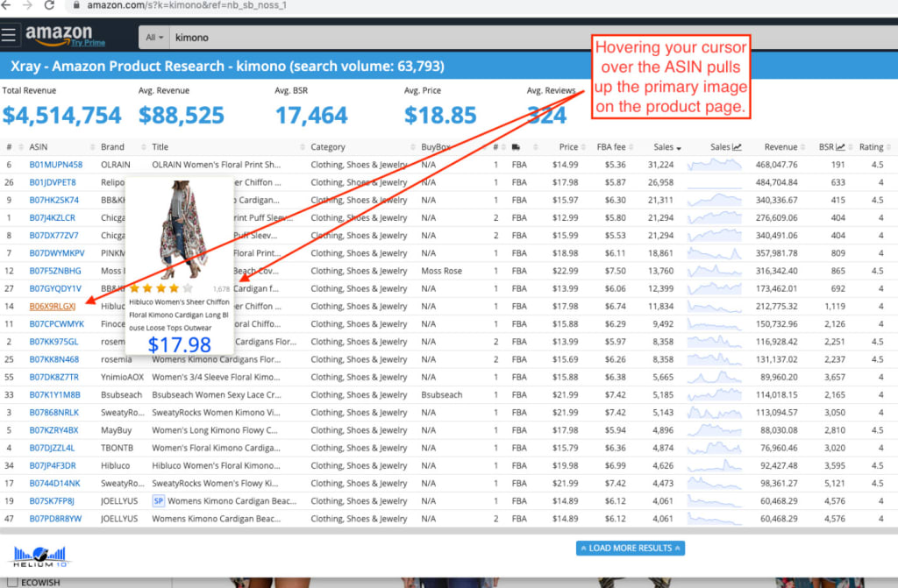Open sales trend sparkline for B07HK2SK74
The image size is (898, 588).
pos(714,201)
